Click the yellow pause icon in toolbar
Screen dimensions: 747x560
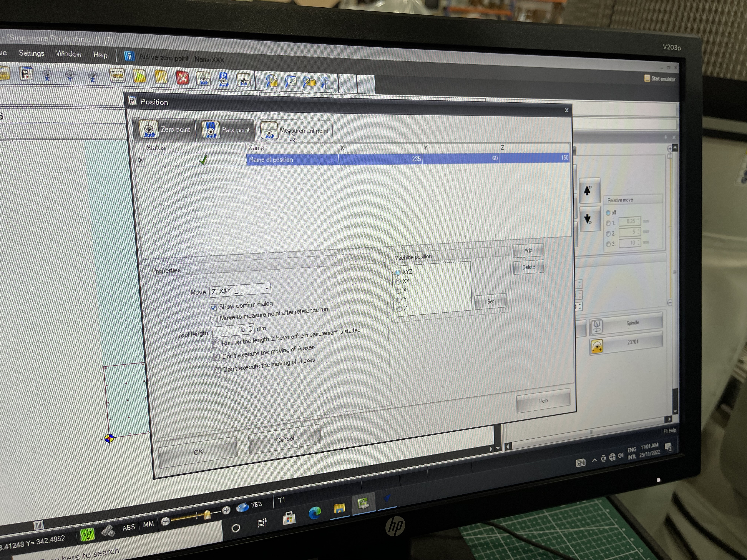pyautogui.click(x=161, y=77)
